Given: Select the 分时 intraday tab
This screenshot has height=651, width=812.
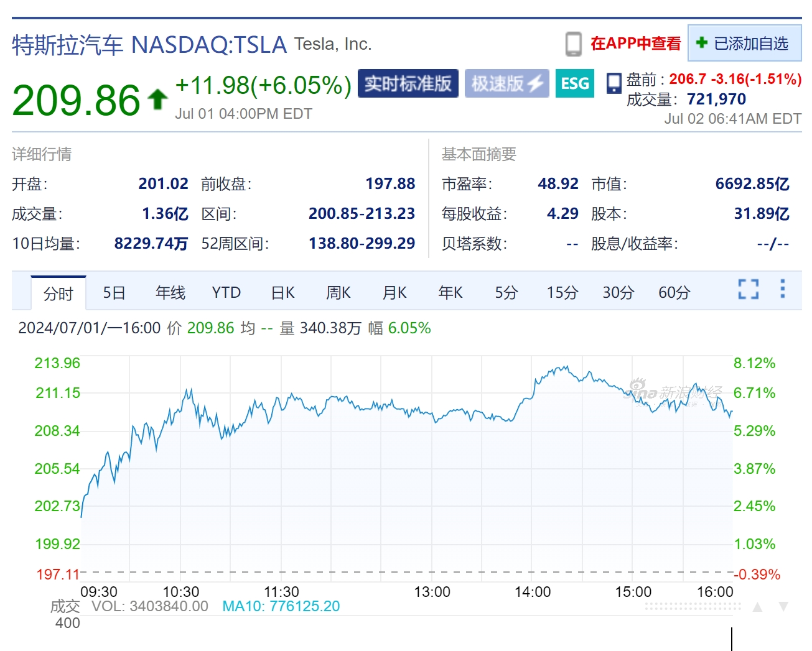Looking at the screenshot, I should click(58, 293).
